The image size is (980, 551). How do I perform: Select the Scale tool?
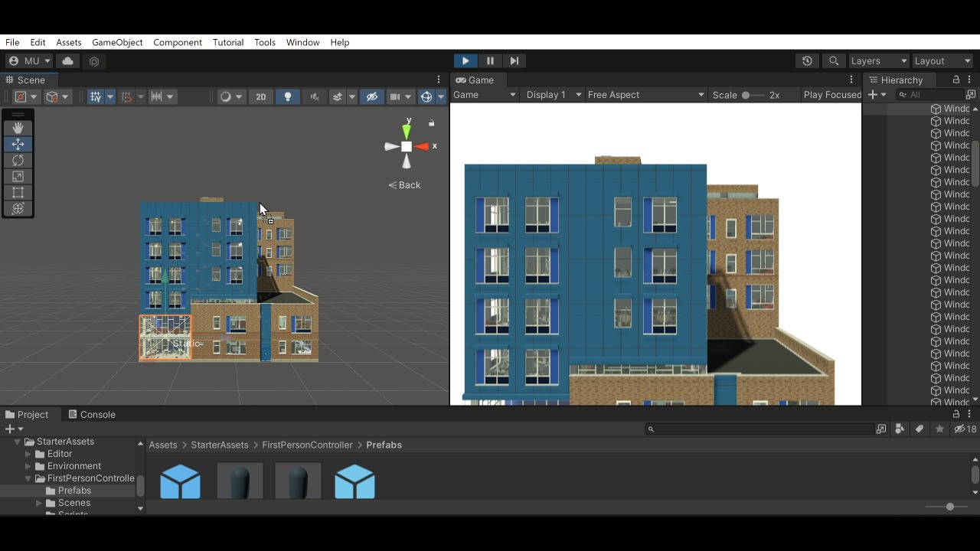tap(18, 177)
